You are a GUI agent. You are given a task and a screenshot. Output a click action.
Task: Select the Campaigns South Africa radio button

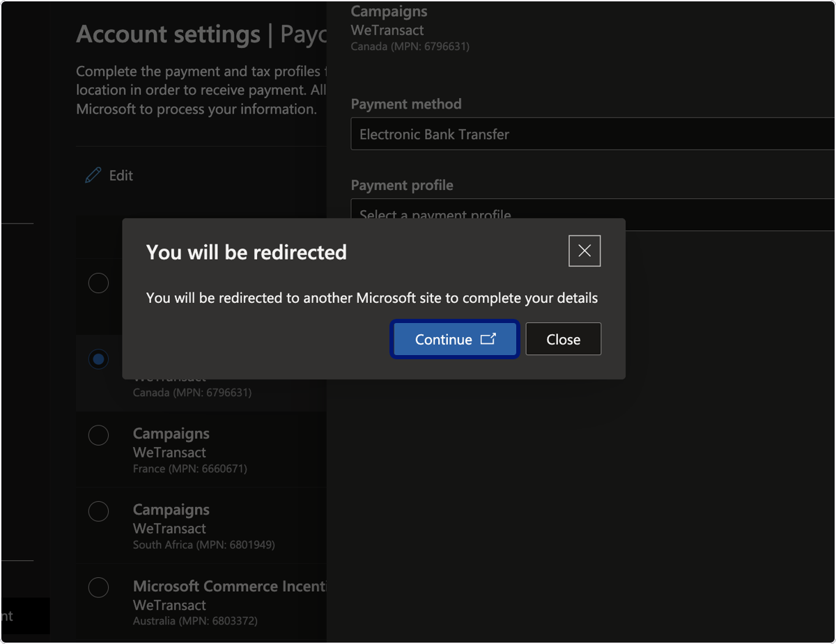[98, 512]
